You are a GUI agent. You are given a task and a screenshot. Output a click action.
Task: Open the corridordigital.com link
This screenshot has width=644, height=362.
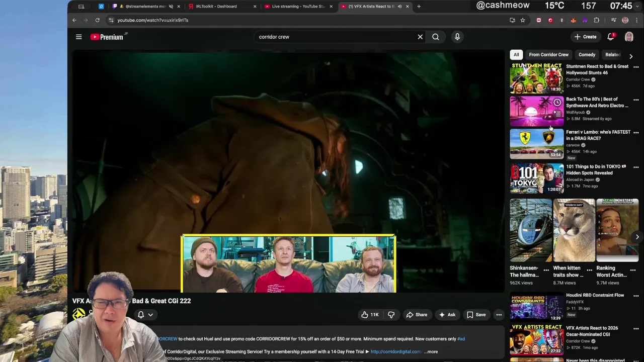(x=395, y=351)
